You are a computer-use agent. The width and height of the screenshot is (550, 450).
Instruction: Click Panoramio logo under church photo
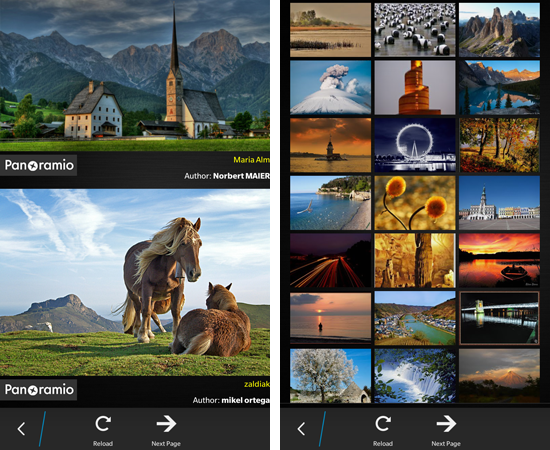coord(39,165)
